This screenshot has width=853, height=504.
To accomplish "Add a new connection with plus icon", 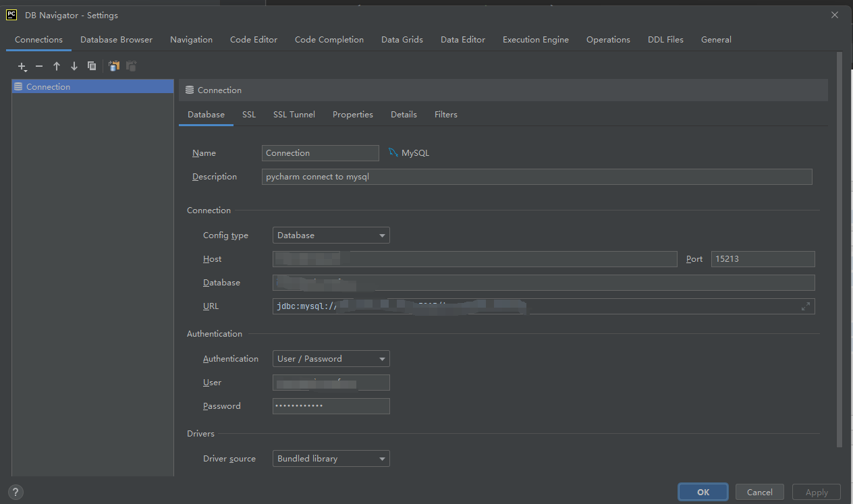I will (x=22, y=66).
